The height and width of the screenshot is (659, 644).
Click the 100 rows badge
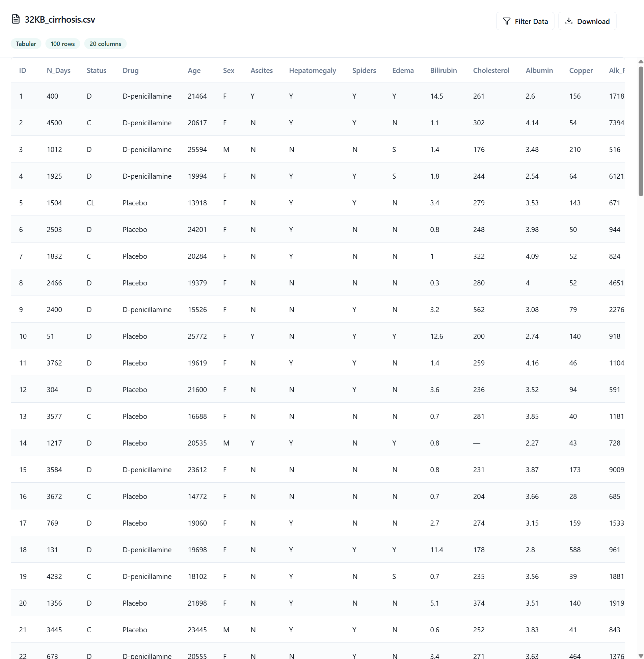[x=62, y=44]
